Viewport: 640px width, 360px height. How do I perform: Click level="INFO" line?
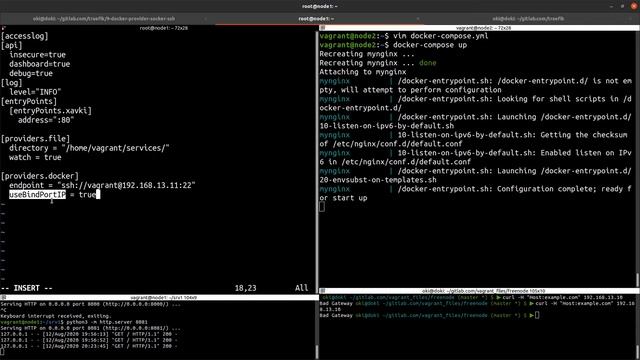point(36,92)
